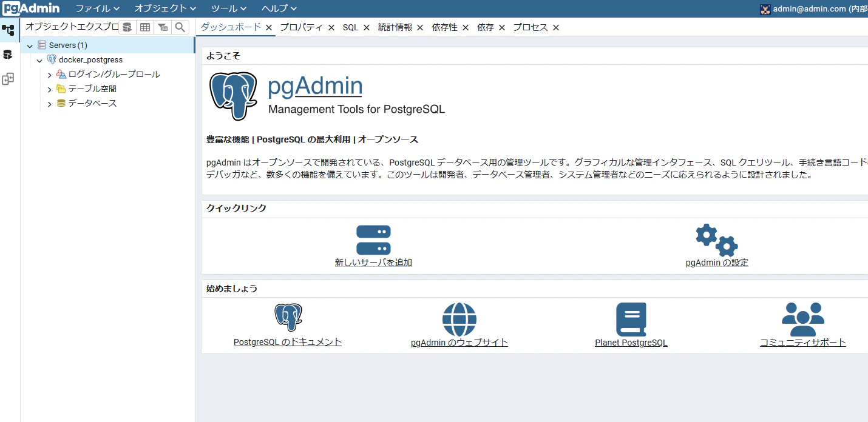Viewport: 868px width, 422px height.
Task: Open the ファイル menu
Action: pos(97,8)
